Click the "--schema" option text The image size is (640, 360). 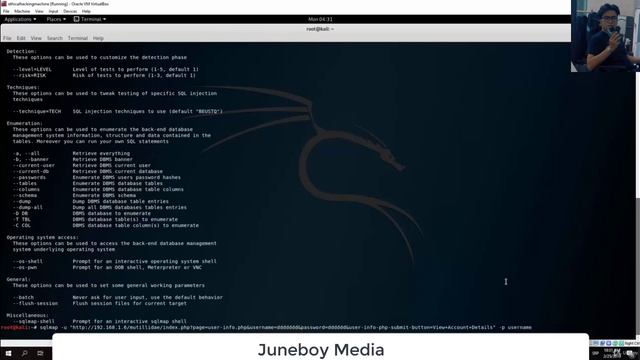coord(24,196)
